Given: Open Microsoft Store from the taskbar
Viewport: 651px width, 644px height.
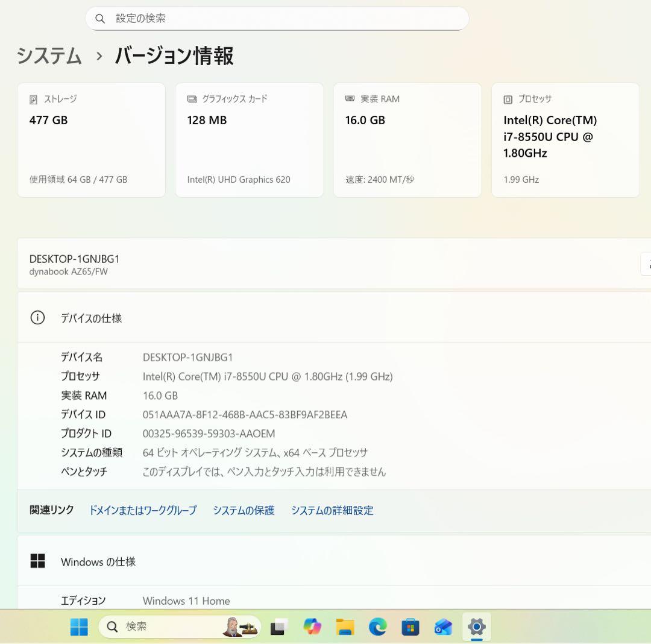Looking at the screenshot, I should click(x=410, y=627).
